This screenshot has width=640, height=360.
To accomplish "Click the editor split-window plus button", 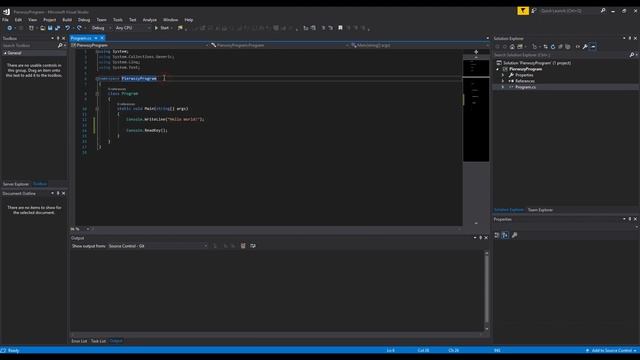I will 476,52.
